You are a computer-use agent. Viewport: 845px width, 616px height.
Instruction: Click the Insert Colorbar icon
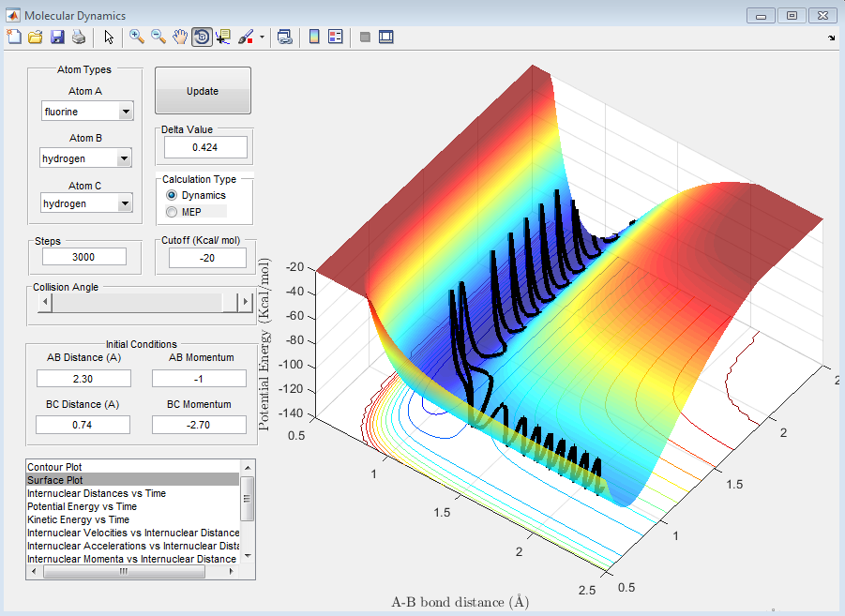pos(314,37)
